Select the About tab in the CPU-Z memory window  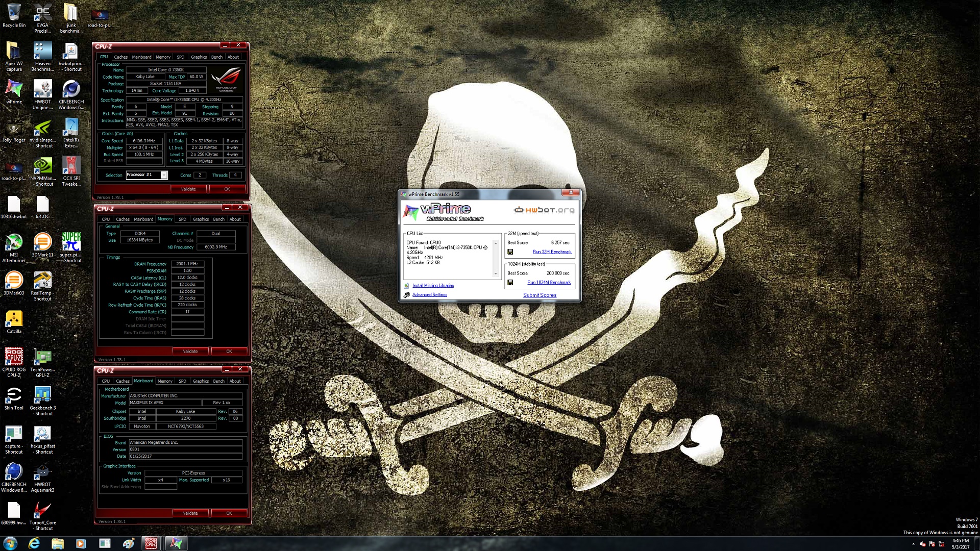pos(235,219)
